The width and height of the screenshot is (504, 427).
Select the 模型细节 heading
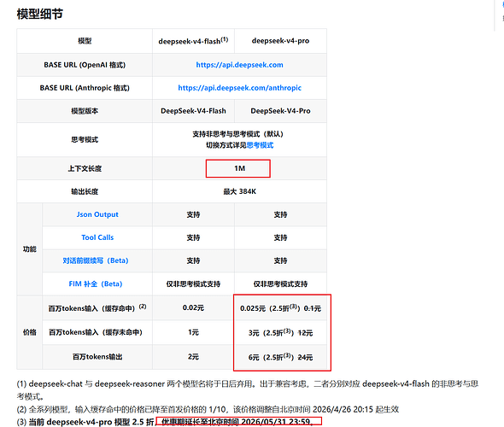39,15
